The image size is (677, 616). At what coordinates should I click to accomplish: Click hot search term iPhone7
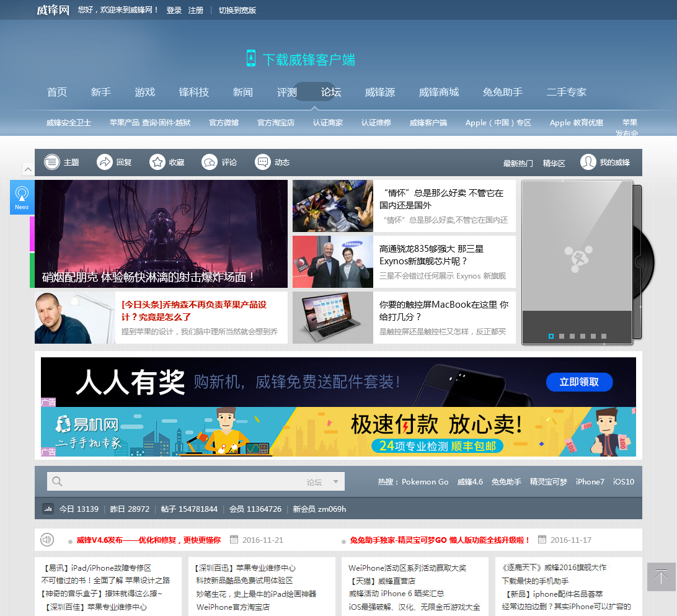590,481
